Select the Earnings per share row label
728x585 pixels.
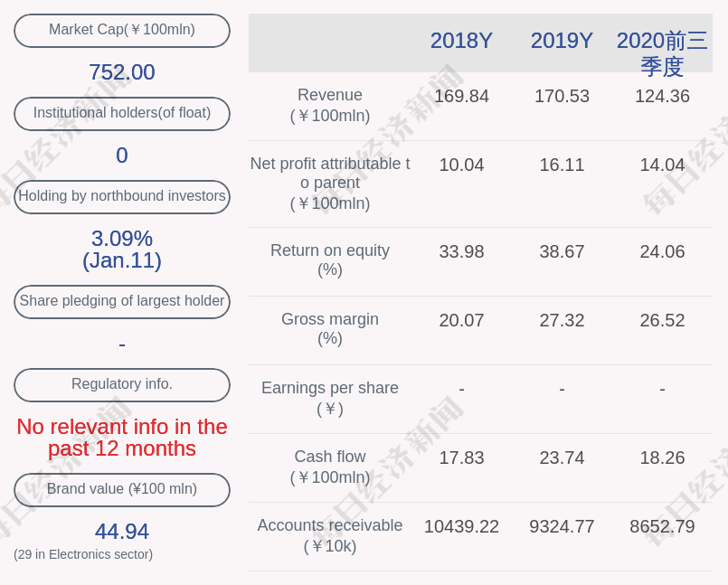click(x=330, y=398)
